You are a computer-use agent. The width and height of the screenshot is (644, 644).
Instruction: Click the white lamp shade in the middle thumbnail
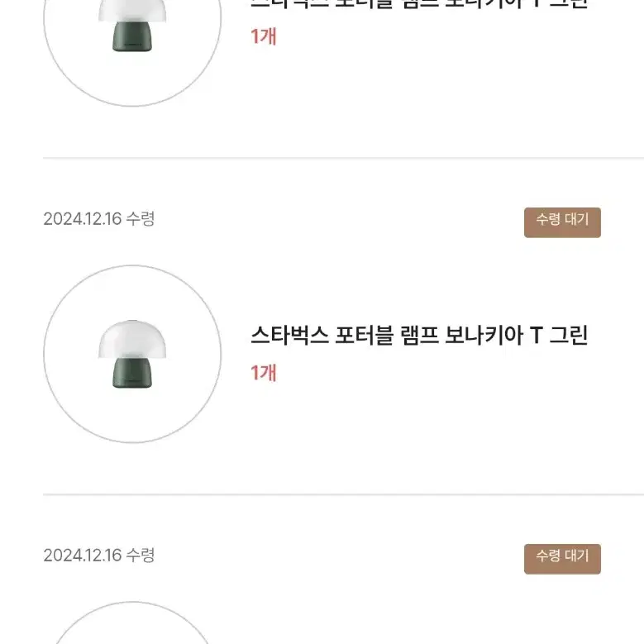pyautogui.click(x=132, y=339)
